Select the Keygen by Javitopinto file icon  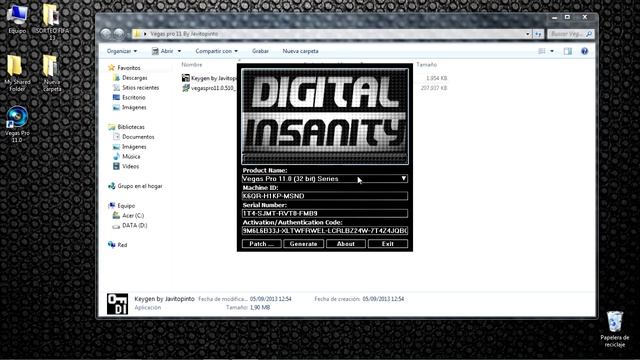186,78
